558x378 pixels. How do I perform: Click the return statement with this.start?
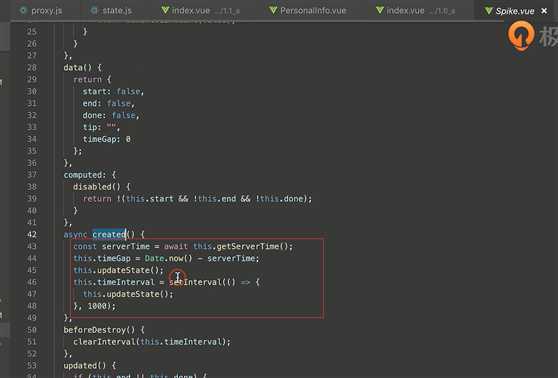pyautogui.click(x=198, y=199)
